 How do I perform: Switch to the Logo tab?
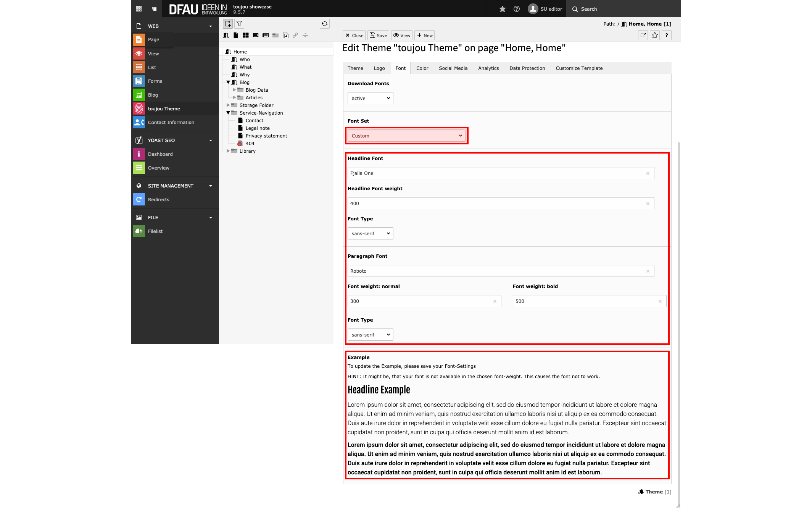click(x=379, y=68)
